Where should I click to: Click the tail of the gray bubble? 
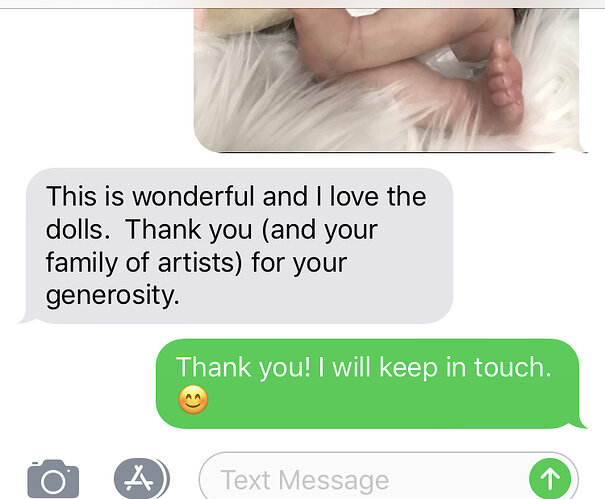click(x=28, y=318)
